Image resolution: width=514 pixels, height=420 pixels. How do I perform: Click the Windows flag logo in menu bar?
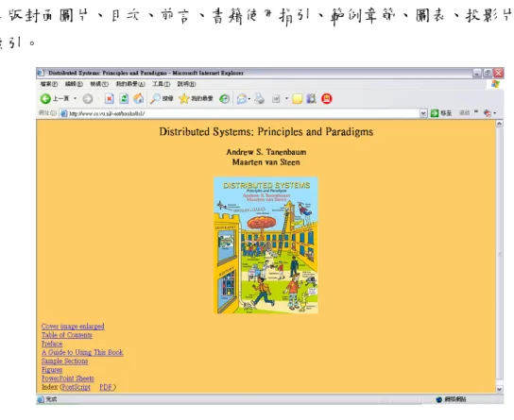click(x=495, y=84)
